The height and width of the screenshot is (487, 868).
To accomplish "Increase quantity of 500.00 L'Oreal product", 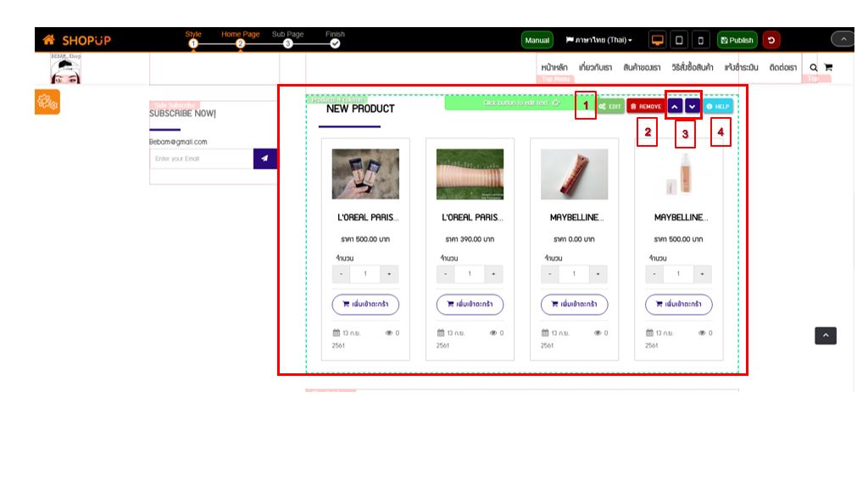I will [389, 274].
